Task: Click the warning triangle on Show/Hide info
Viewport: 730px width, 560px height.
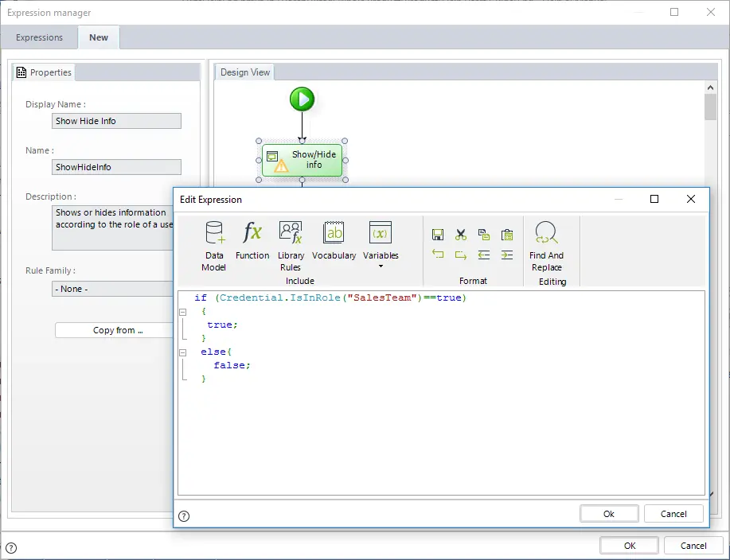Action: click(281, 166)
